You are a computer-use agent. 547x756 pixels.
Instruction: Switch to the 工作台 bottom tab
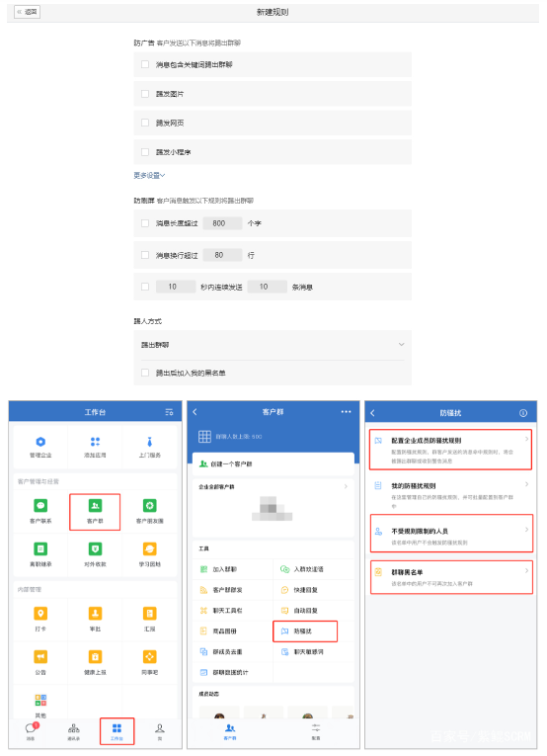coord(117,731)
